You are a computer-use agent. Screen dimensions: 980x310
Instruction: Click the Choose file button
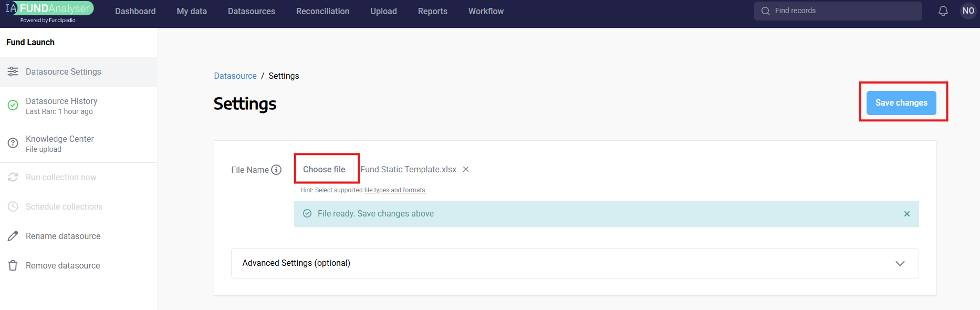tap(324, 169)
